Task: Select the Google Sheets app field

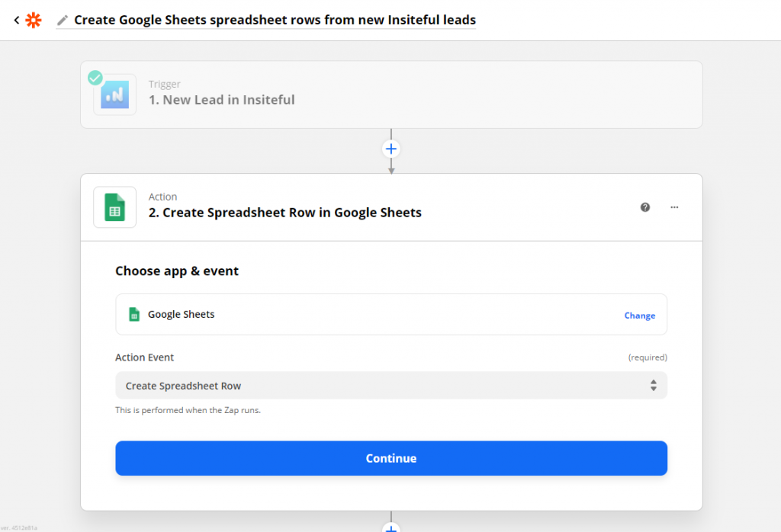Action: point(391,315)
